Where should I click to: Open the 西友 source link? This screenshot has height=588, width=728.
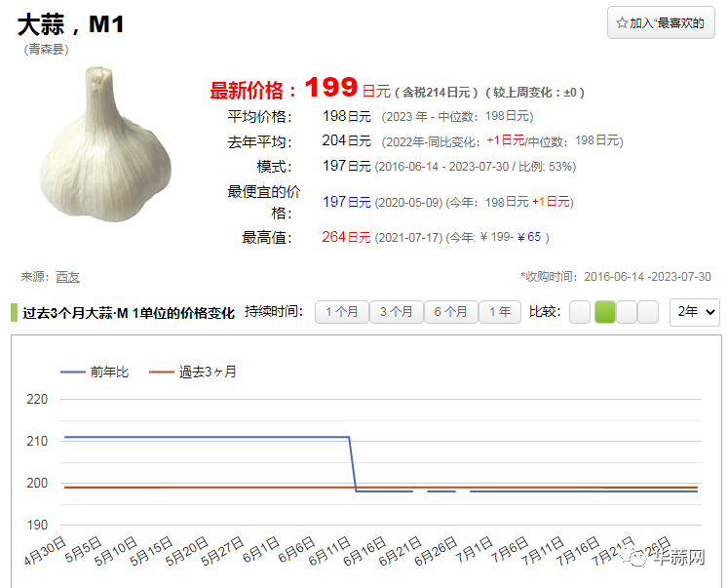[x=68, y=277]
